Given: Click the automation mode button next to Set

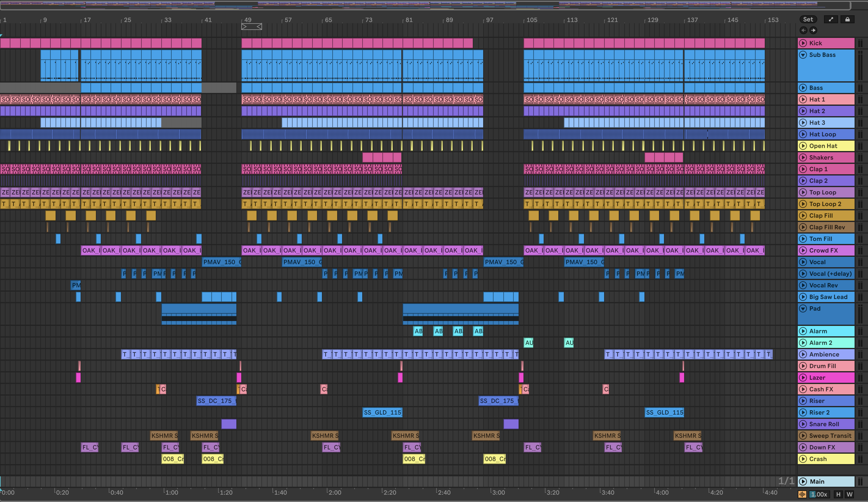Looking at the screenshot, I should (x=831, y=19).
